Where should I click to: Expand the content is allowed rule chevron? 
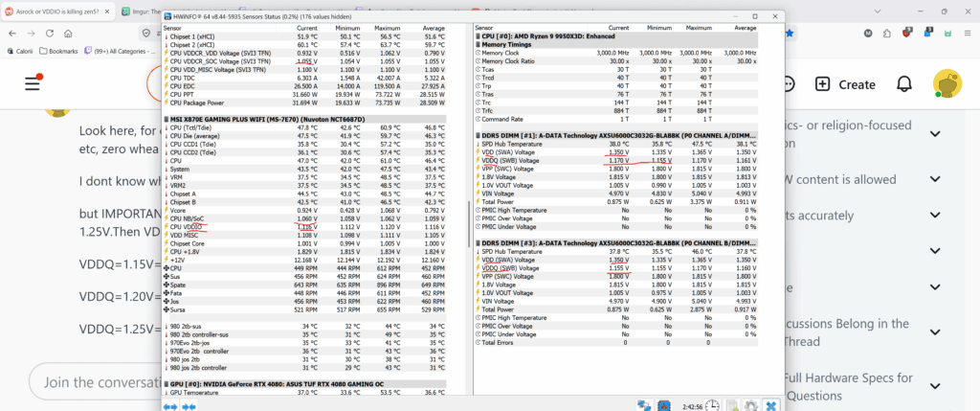pos(935,179)
